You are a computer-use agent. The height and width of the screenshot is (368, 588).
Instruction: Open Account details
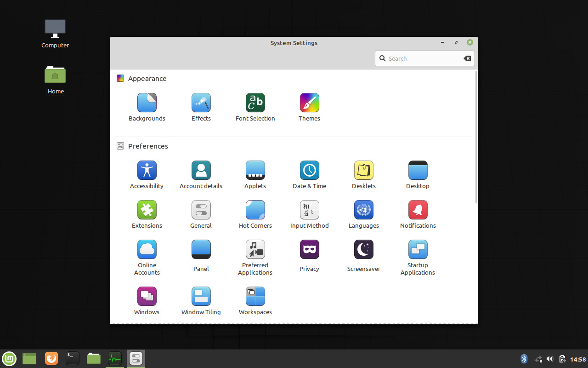click(x=201, y=175)
